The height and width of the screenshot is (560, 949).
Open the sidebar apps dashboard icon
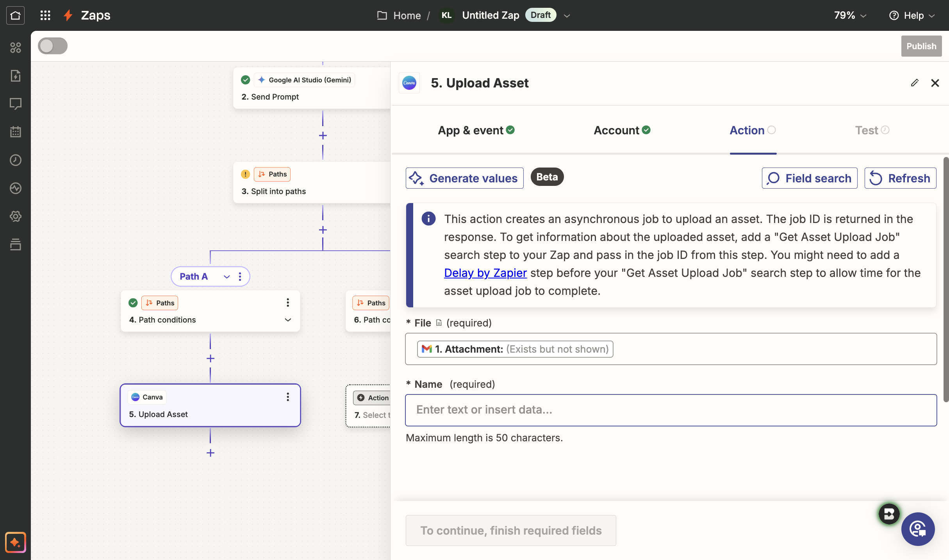(x=15, y=48)
